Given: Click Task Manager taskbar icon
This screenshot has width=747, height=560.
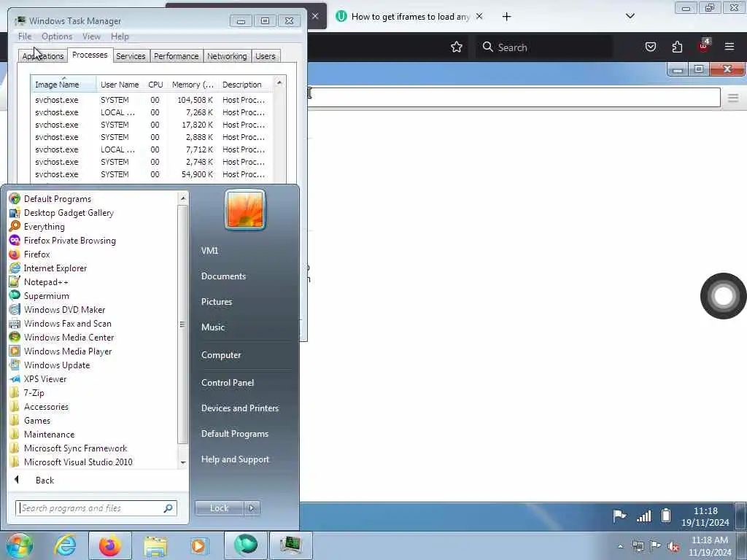Looking at the screenshot, I should (x=290, y=545).
